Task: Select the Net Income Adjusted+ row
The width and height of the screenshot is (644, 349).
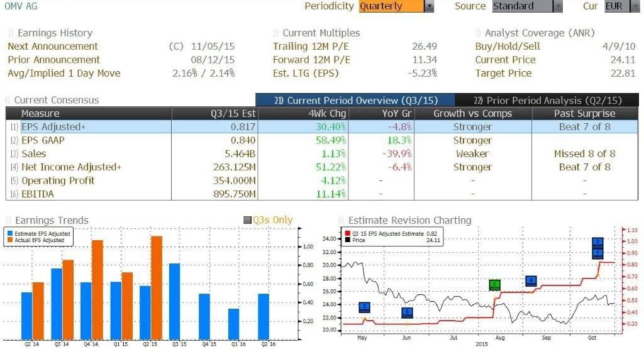Action: coord(322,167)
